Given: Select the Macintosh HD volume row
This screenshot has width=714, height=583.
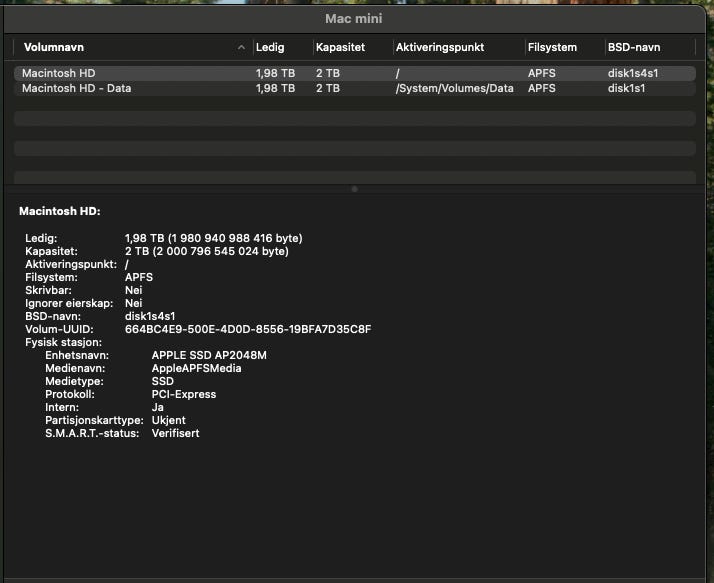Looking at the screenshot, I should (355, 73).
